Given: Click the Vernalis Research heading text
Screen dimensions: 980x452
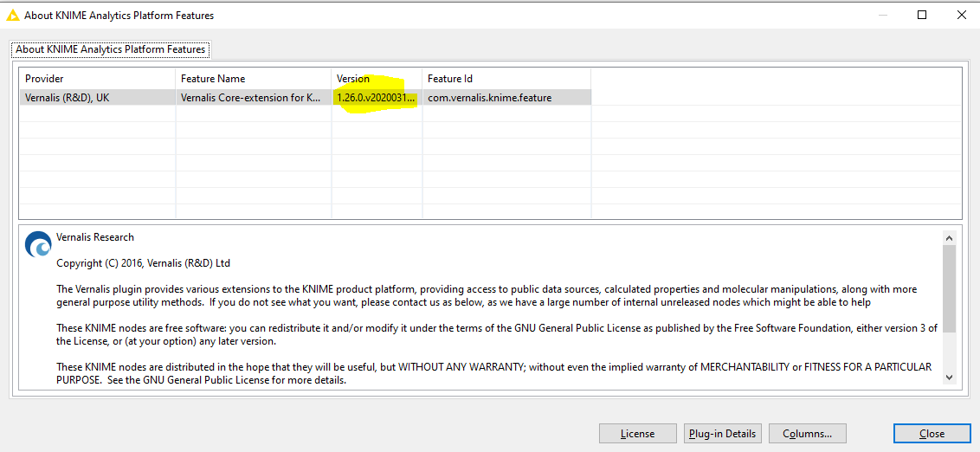Looking at the screenshot, I should point(95,237).
